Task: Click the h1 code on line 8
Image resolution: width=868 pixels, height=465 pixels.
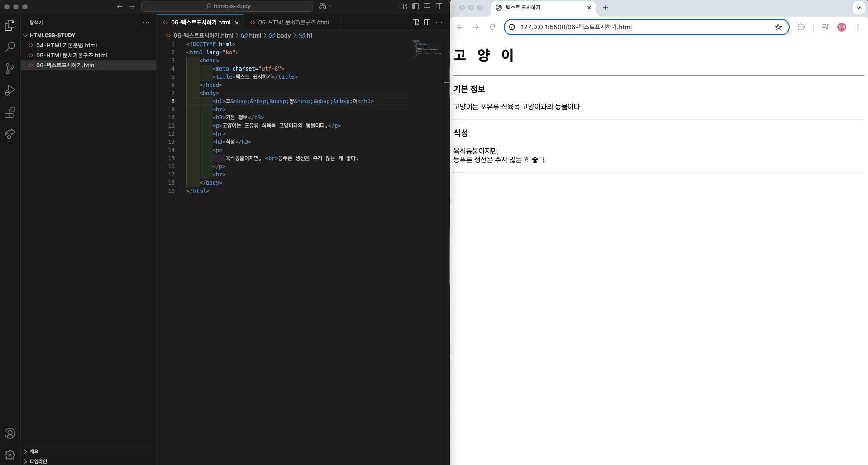Action: [293, 101]
